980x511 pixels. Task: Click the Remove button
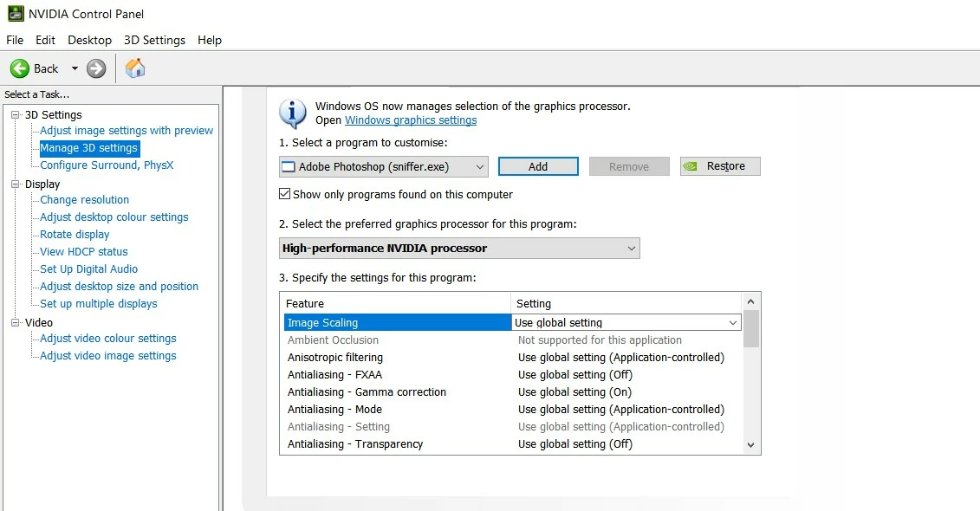629,167
